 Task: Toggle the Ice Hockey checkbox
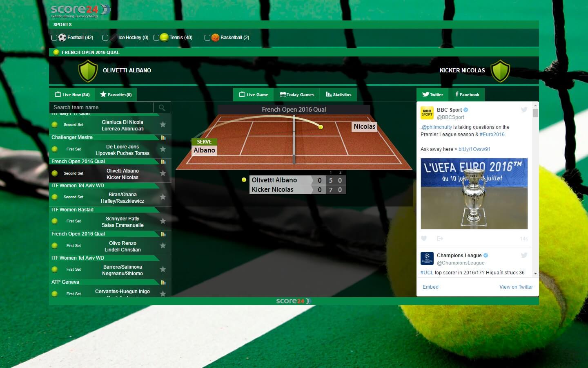[x=105, y=38]
